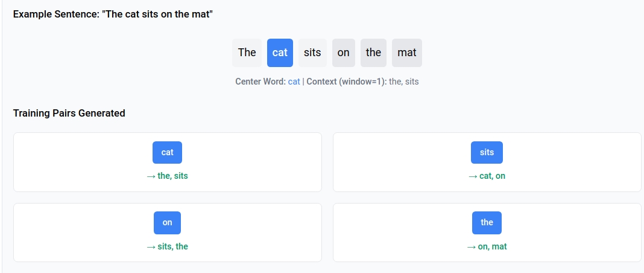
Task: Click the blue 'cat' training pair badge
Action: point(167,153)
